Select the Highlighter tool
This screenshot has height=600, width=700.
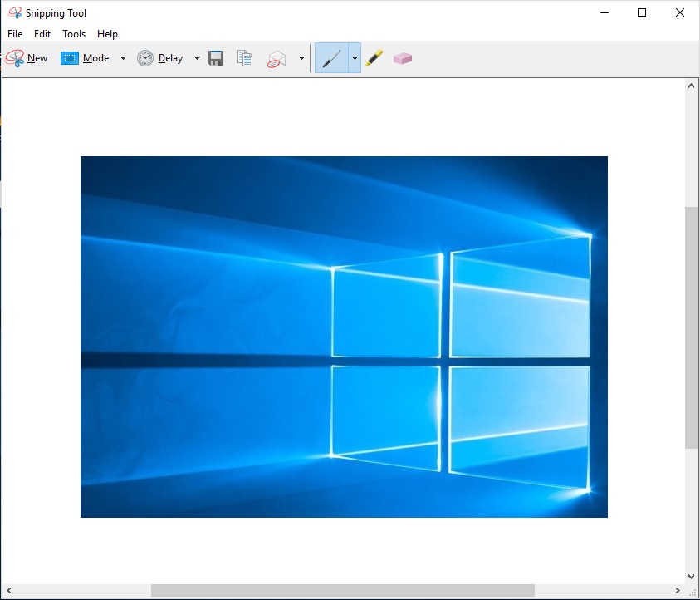click(374, 58)
